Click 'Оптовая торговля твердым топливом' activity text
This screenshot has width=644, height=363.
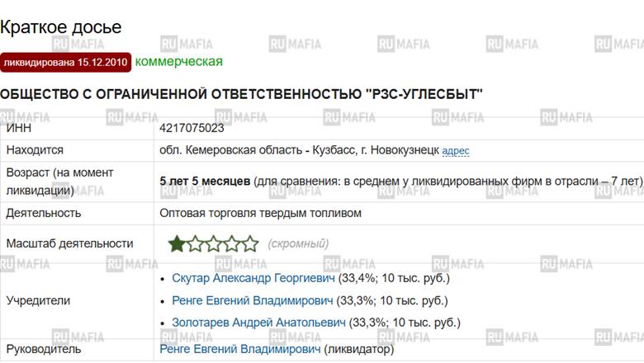tap(260, 214)
